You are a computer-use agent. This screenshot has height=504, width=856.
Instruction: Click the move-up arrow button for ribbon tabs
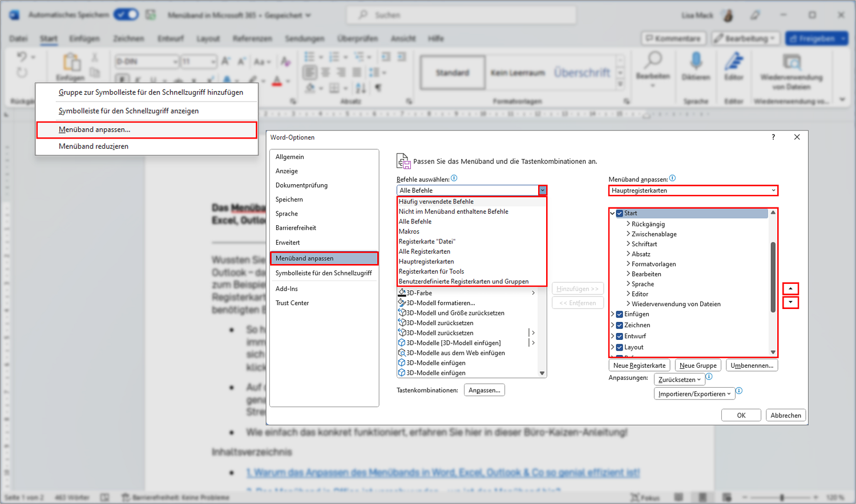click(x=790, y=288)
